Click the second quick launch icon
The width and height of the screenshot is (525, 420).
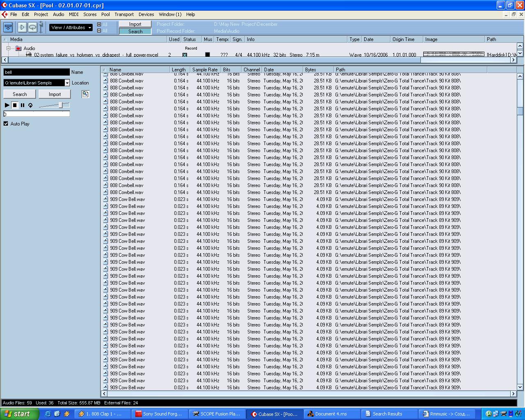coord(57,414)
